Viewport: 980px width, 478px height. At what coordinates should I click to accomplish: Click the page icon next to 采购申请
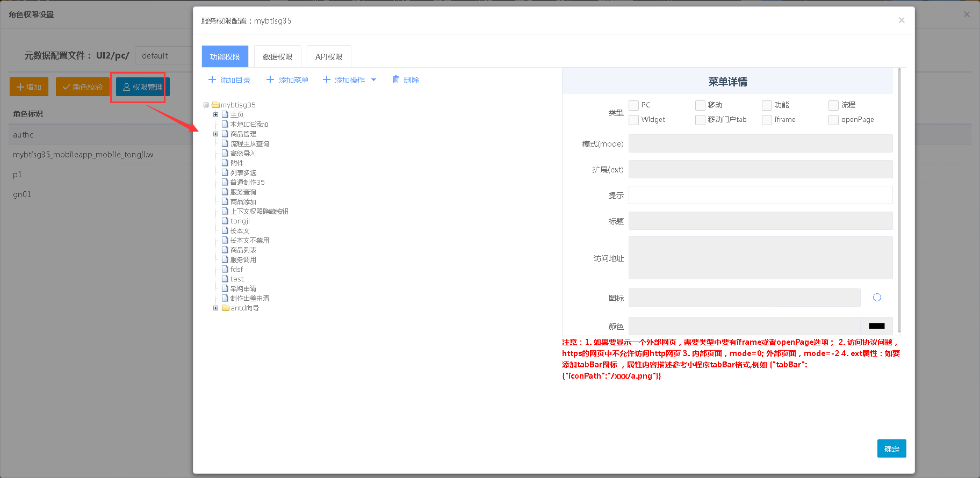click(x=225, y=289)
